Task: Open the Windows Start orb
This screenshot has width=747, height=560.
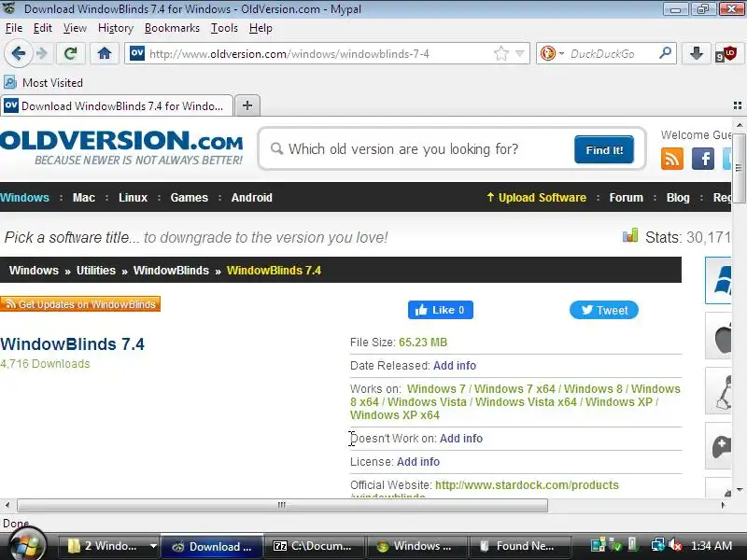Action: (26, 545)
